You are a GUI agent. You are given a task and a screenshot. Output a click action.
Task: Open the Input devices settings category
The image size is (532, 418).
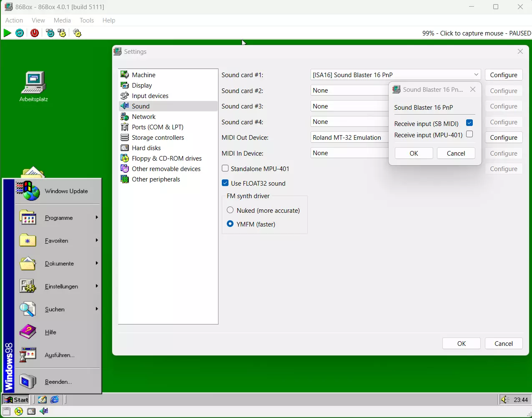pyautogui.click(x=168, y=96)
